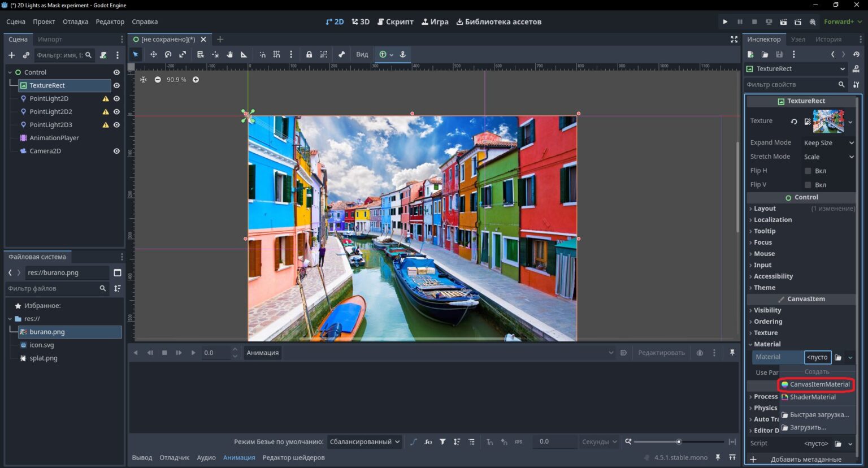Open Bezier mode Сбалансированный dropdown
The image size is (868, 468).
click(364, 441)
